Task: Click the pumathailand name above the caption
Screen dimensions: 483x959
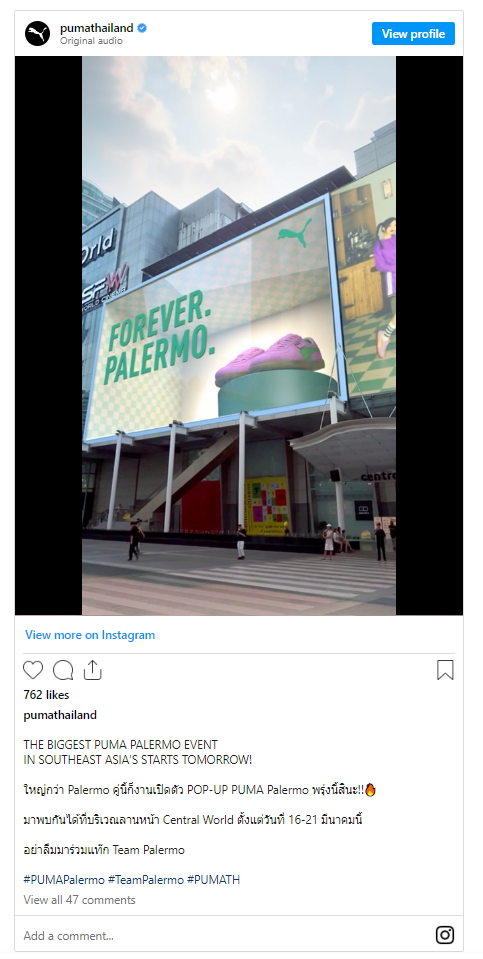Action: (x=60, y=715)
